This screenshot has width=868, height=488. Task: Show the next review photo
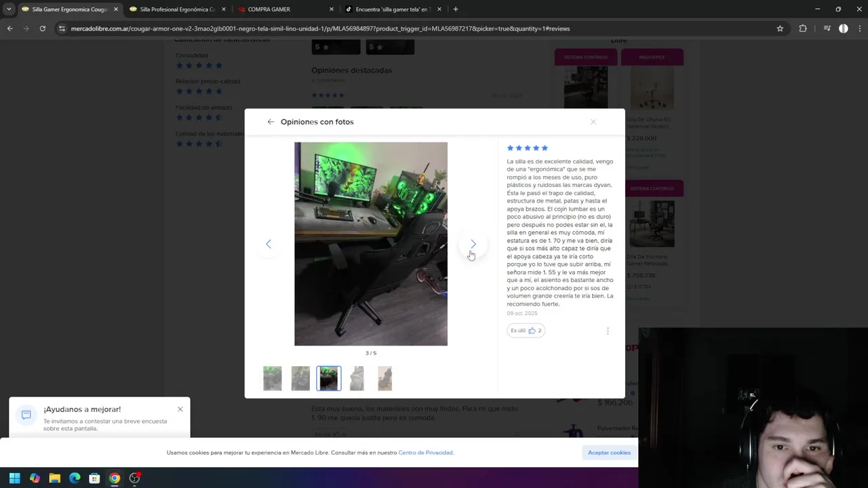[x=473, y=244]
